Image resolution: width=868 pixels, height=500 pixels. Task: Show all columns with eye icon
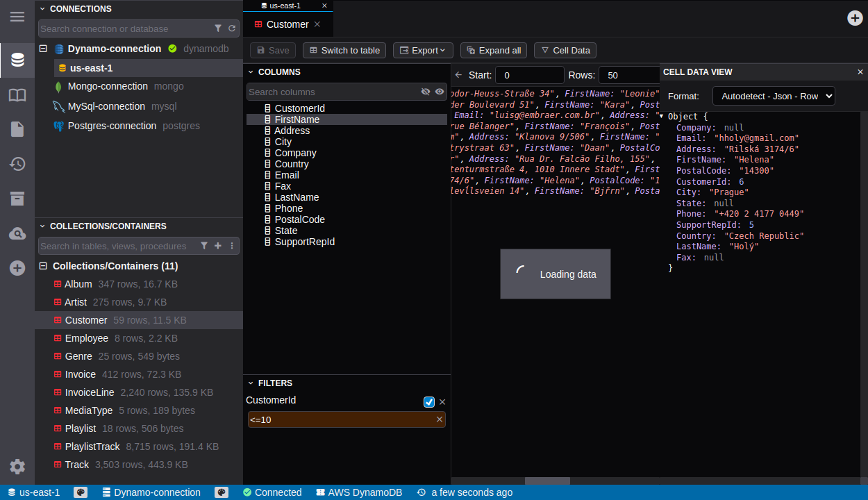pos(440,92)
